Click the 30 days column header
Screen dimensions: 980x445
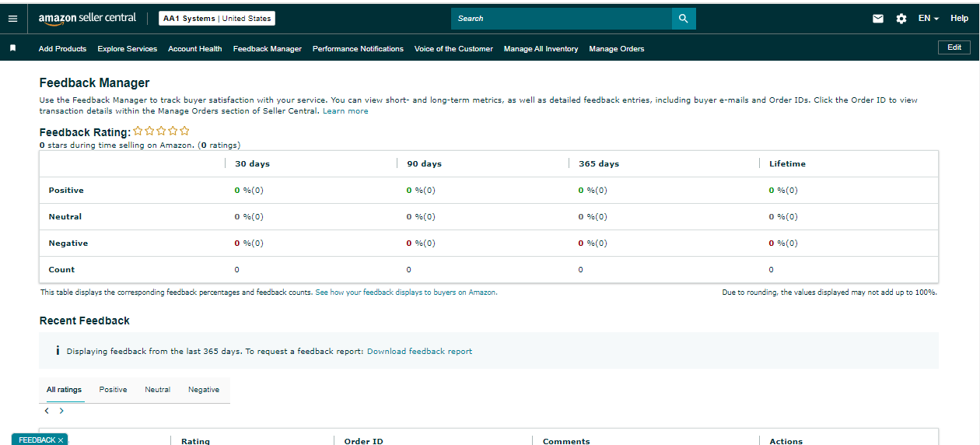(252, 164)
